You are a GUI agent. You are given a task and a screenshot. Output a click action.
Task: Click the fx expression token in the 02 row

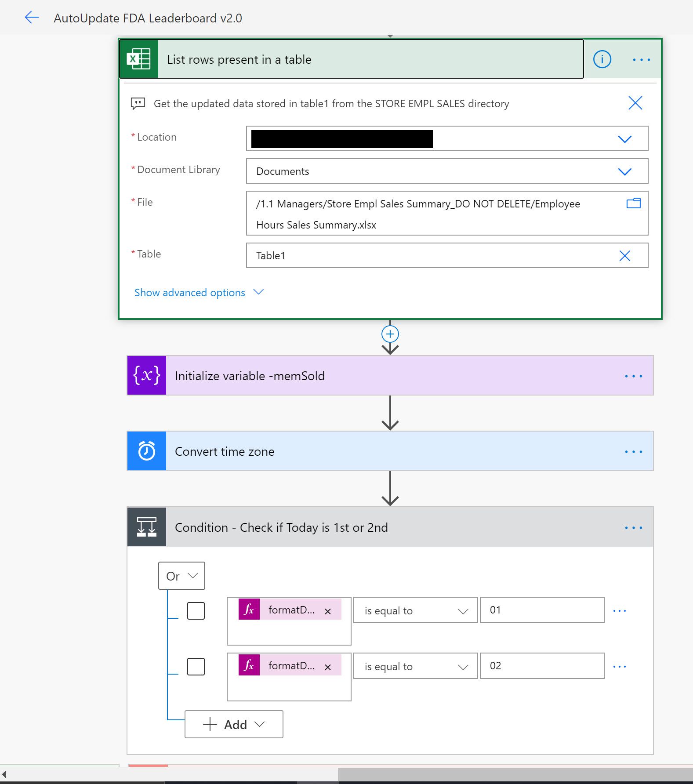click(x=290, y=665)
